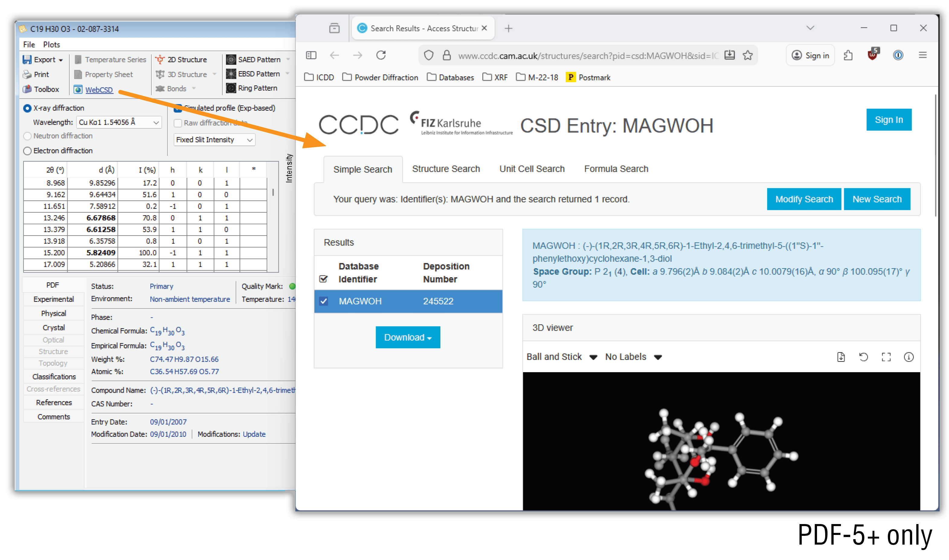Open new browser tab with plus

pyautogui.click(x=508, y=28)
